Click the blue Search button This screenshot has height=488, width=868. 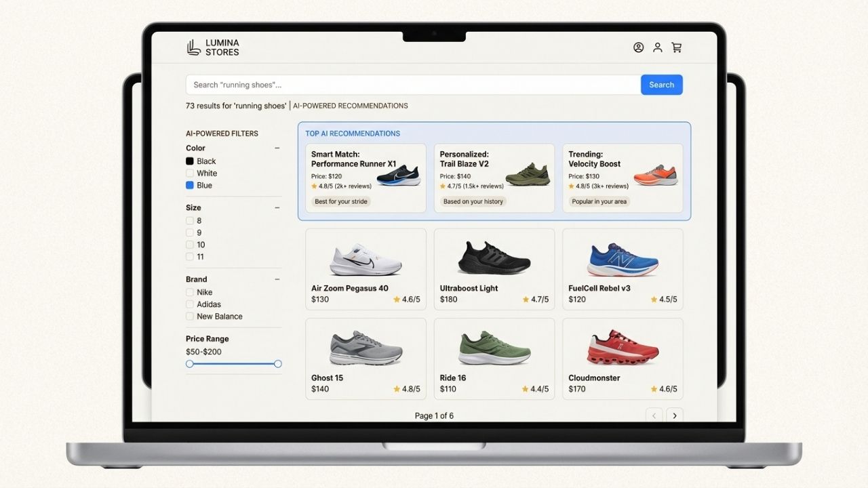coord(661,85)
